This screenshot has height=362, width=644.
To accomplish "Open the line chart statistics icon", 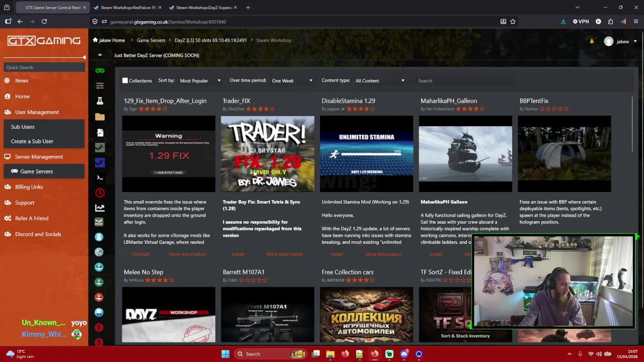I will 100,208.
